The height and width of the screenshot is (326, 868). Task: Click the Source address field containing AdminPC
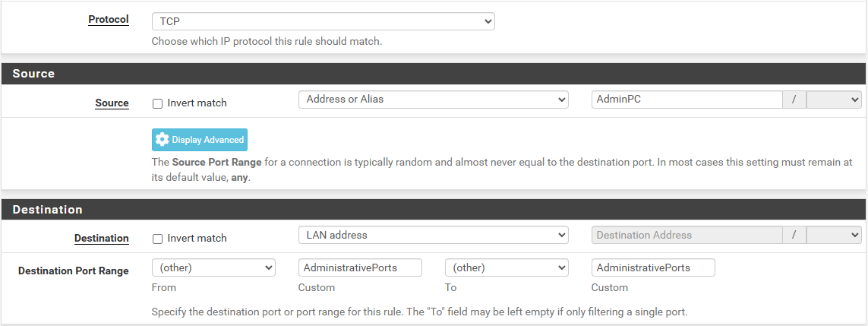[x=687, y=100]
